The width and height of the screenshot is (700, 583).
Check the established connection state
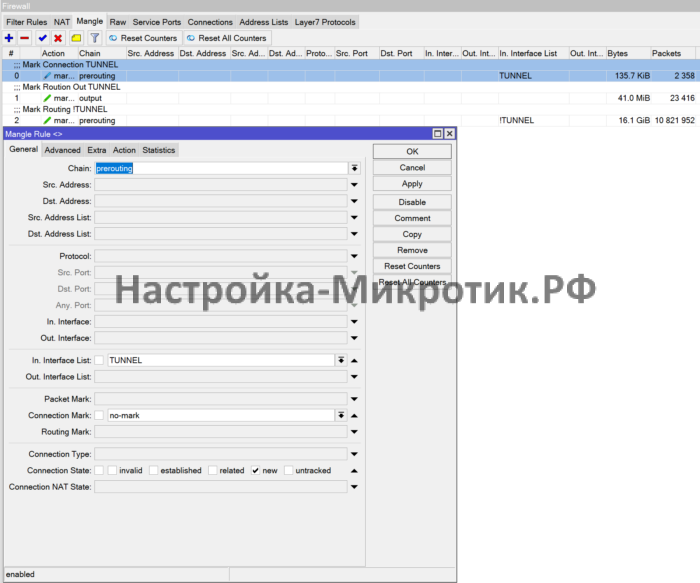154,471
